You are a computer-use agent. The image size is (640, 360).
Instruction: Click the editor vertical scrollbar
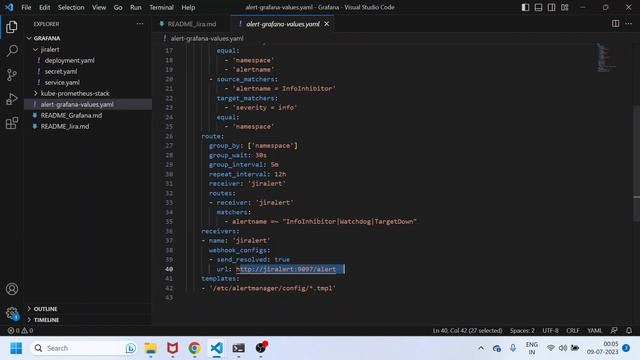point(636,163)
